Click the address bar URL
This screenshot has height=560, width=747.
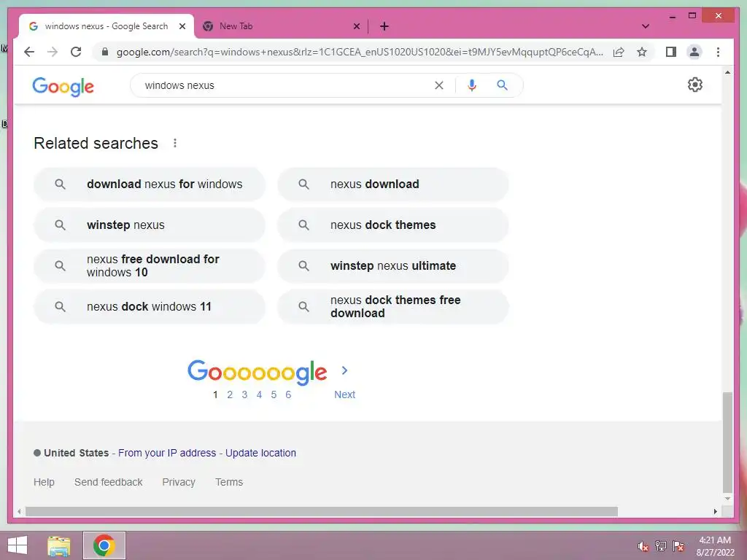pyautogui.click(x=360, y=52)
